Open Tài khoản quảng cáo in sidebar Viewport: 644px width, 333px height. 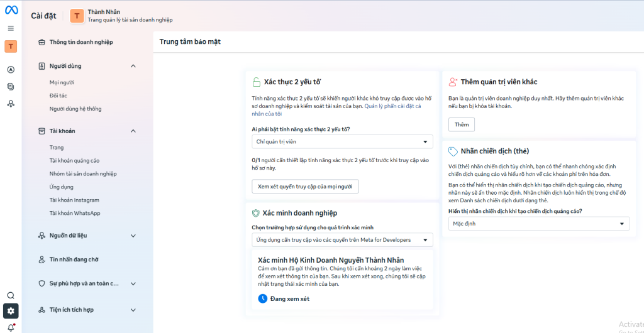pyautogui.click(x=74, y=161)
